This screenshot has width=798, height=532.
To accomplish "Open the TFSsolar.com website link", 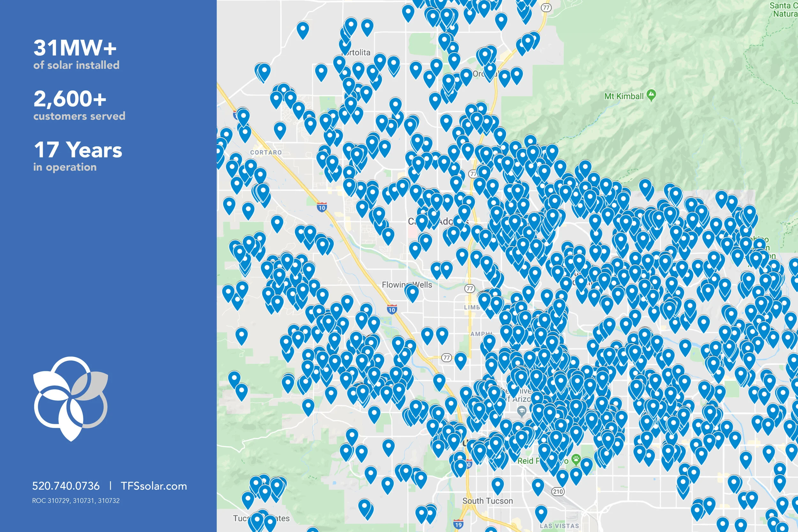I will click(154, 486).
